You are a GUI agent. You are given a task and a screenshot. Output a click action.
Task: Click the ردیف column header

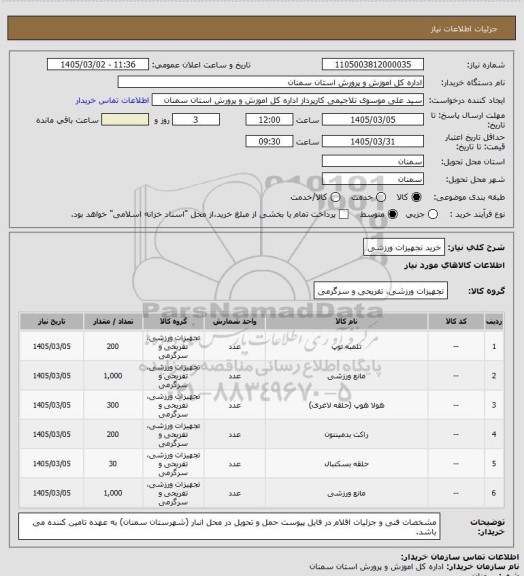494,321
